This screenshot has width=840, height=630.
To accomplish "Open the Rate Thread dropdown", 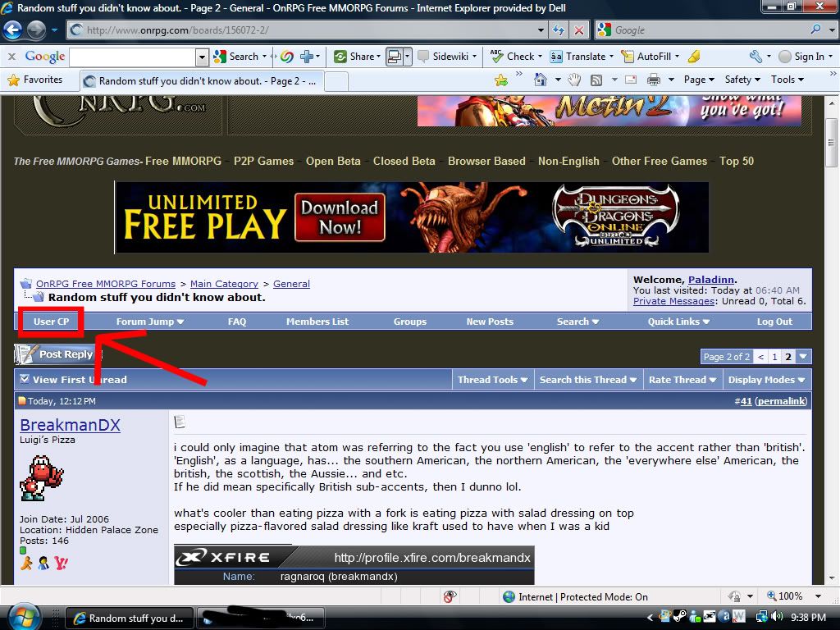I will click(x=682, y=380).
